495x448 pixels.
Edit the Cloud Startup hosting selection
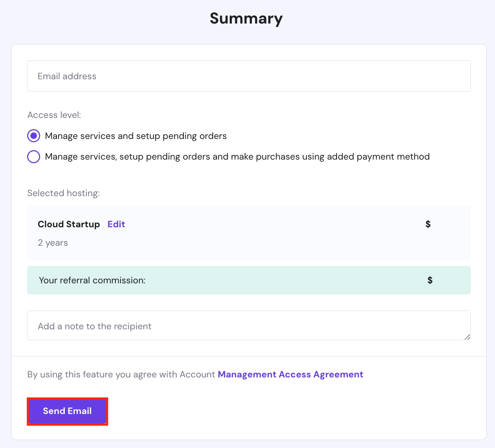116,224
